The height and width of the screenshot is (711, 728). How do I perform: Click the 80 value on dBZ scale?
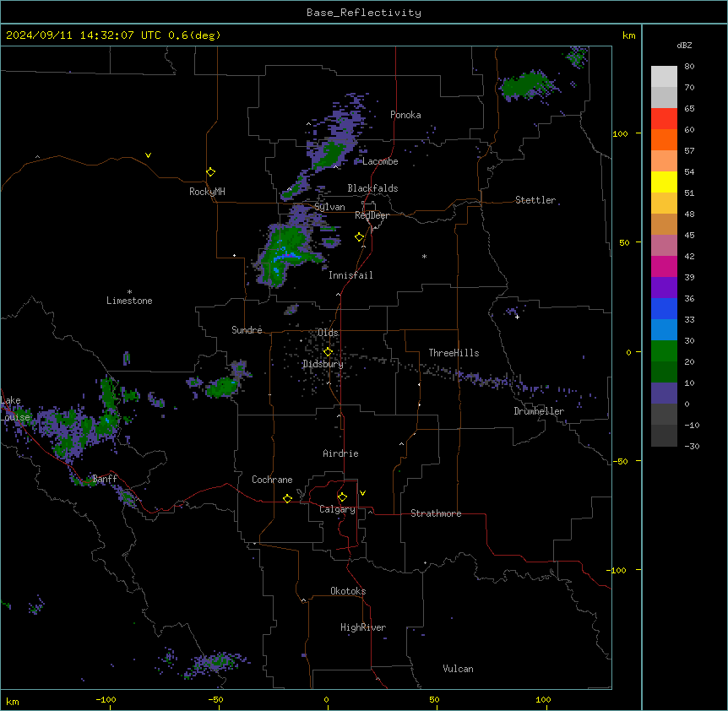pyautogui.click(x=689, y=67)
